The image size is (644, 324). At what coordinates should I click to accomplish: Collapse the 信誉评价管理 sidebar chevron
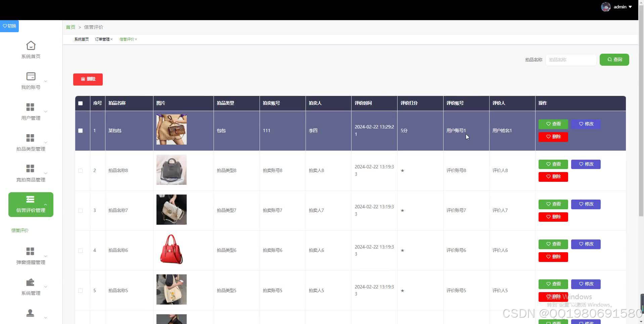[x=46, y=204]
